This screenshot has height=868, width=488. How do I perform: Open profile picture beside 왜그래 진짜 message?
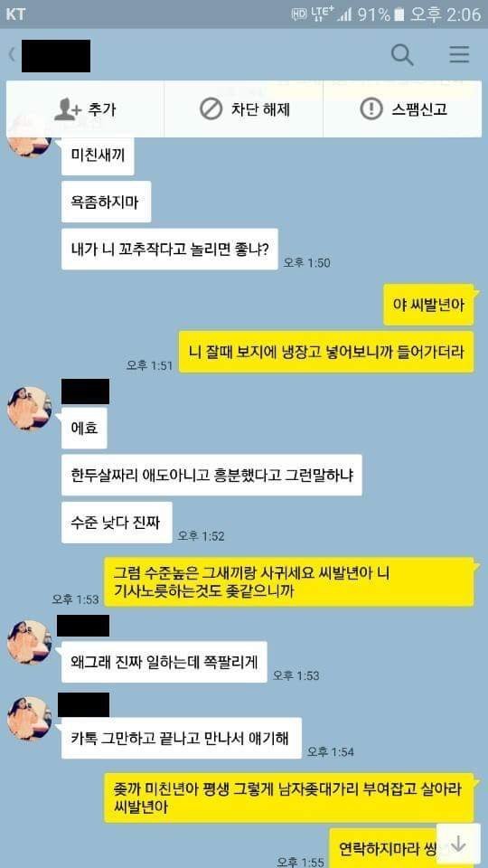click(x=29, y=643)
